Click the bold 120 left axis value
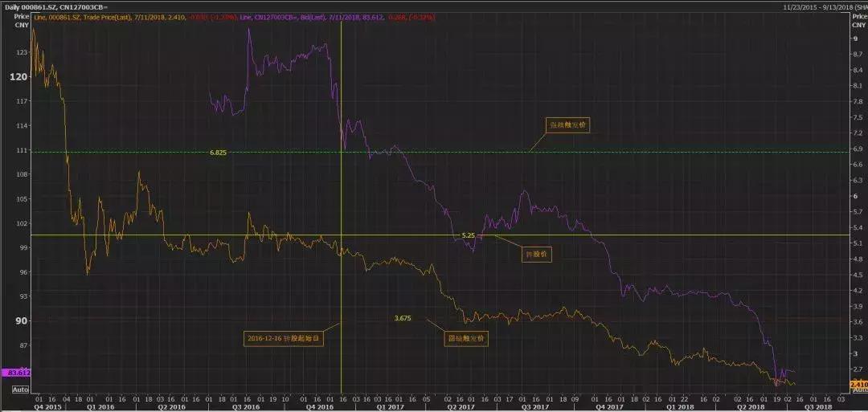The image size is (868, 412). [19, 77]
